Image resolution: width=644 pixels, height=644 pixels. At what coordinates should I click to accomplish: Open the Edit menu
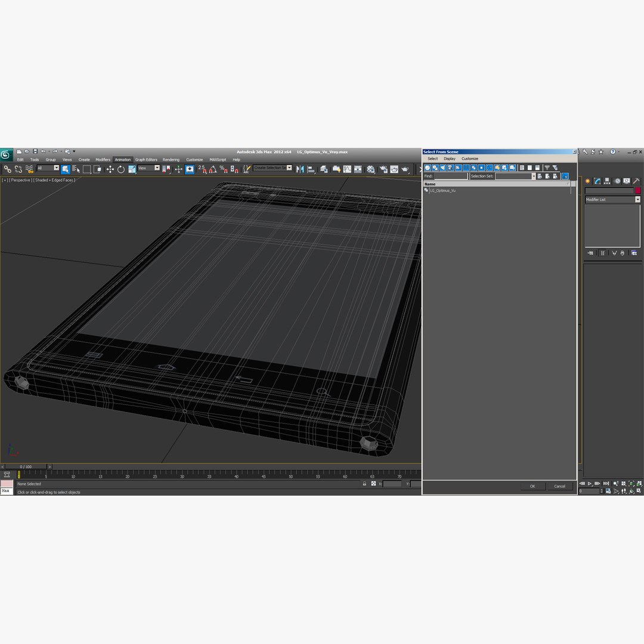tap(20, 160)
